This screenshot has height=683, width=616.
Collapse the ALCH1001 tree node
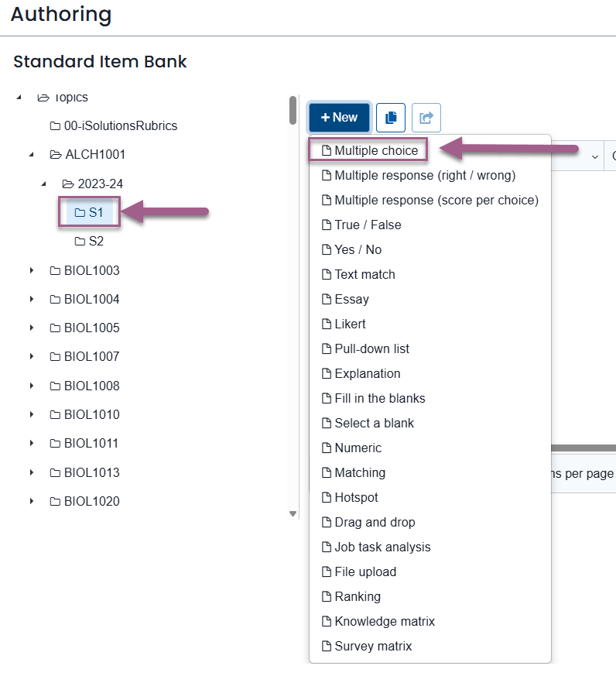32,155
